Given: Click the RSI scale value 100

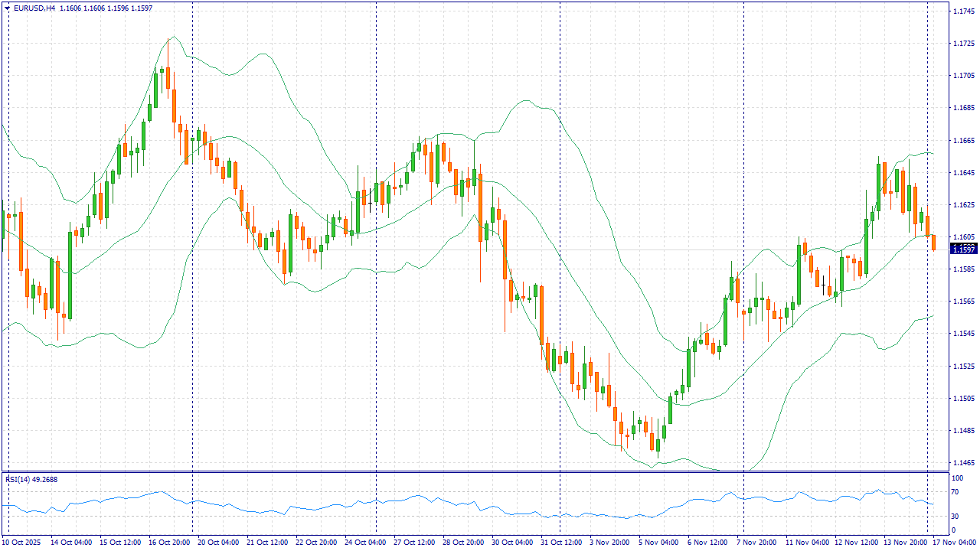Looking at the screenshot, I should point(956,478).
